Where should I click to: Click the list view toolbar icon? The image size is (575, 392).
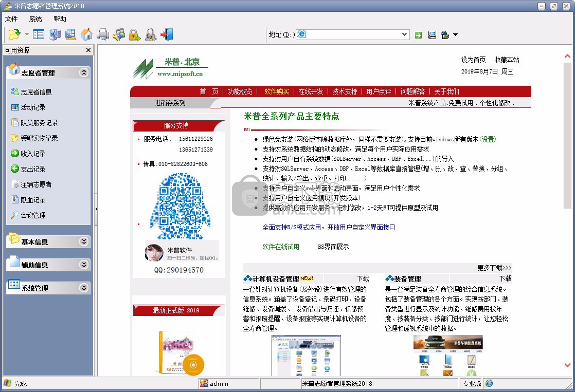pyautogui.click(x=39, y=34)
